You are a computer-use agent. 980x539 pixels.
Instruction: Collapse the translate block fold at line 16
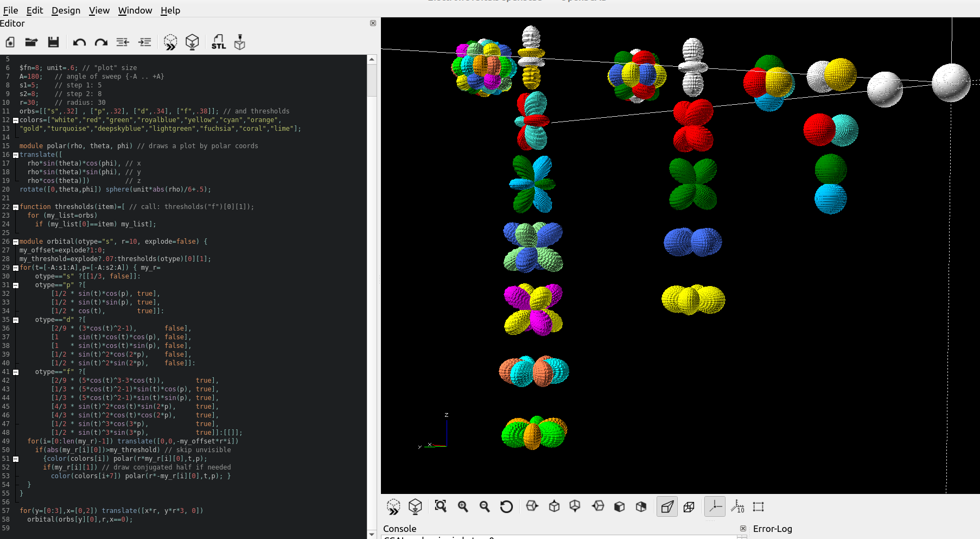[x=16, y=155]
